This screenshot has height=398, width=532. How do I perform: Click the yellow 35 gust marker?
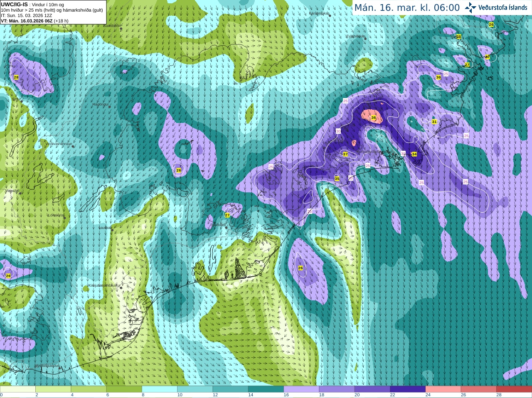[337, 179]
